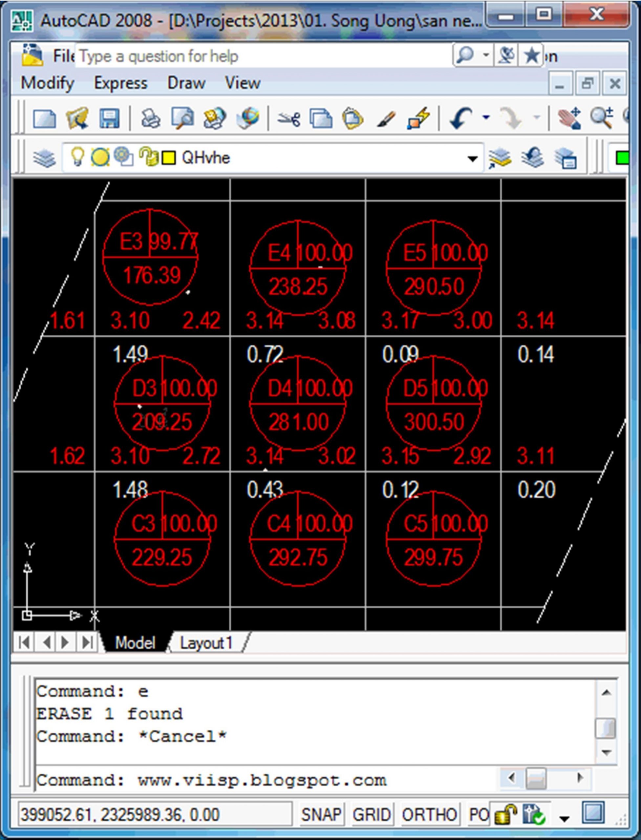
Task: Toggle ORTHO mode in status bar
Action: coord(429,815)
